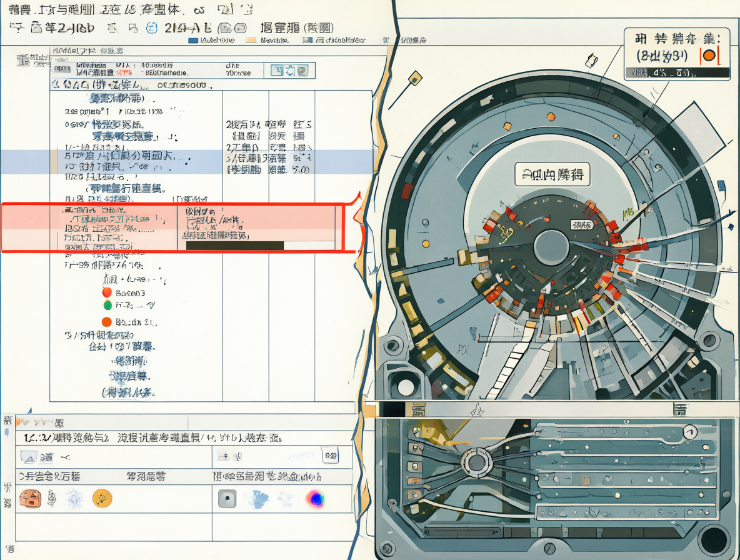Screen dimensions: 740x560
Task: Click the top item in the left sidebar strip
Action: 7,421
